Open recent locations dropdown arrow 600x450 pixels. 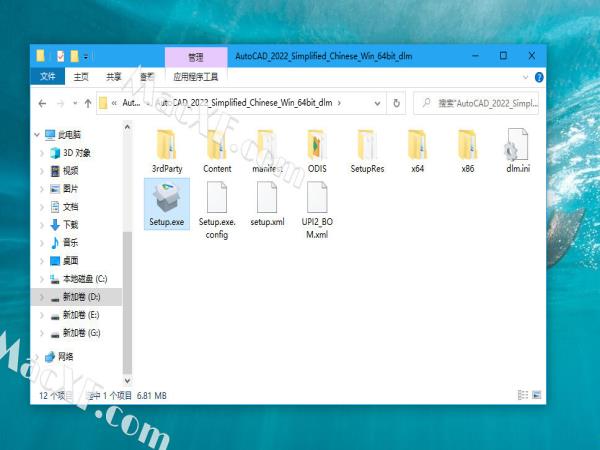[x=75, y=103]
